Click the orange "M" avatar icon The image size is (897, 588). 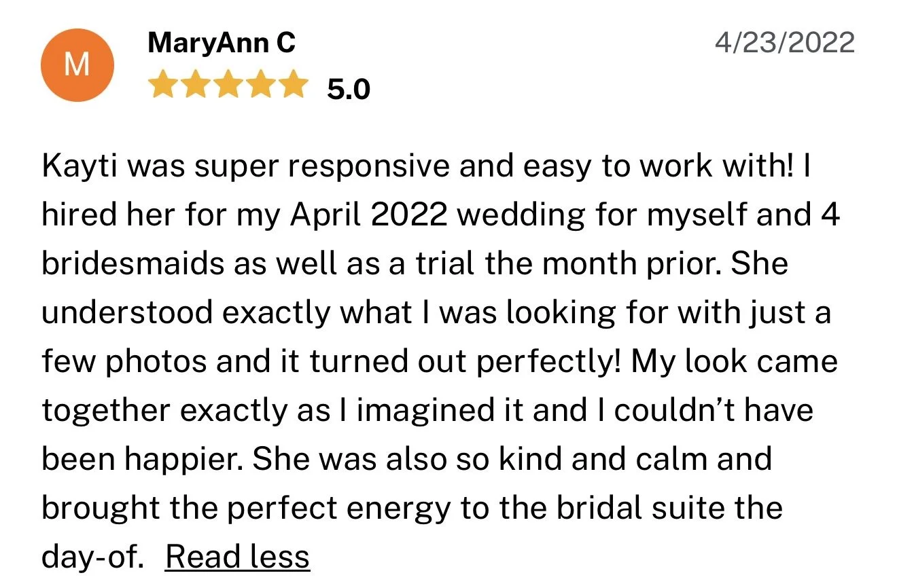point(77,66)
